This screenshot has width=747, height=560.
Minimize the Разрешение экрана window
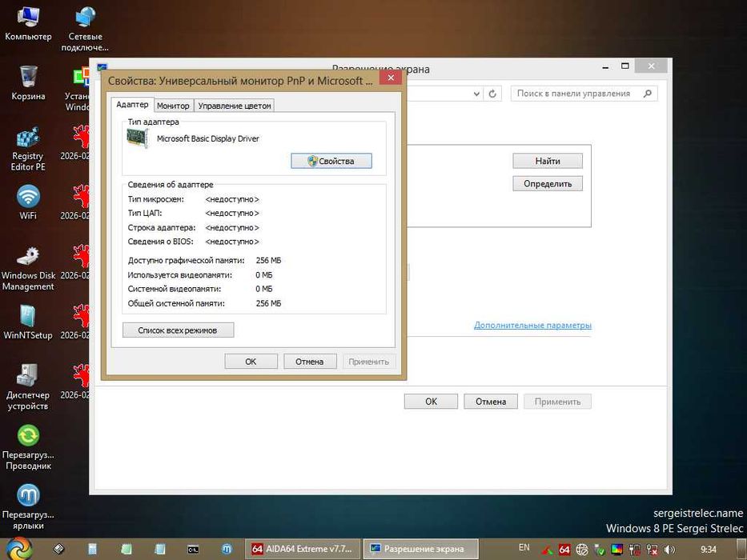pos(605,66)
